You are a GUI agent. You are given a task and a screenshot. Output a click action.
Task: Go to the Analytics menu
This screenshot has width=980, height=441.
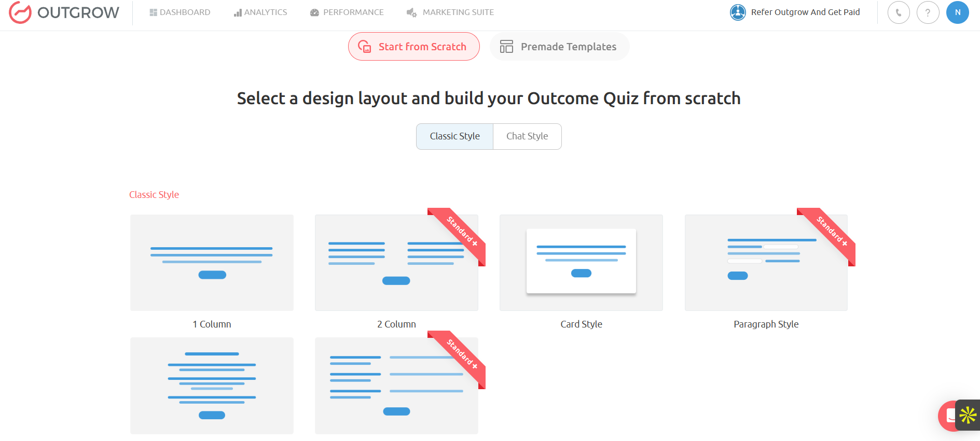tap(260, 12)
